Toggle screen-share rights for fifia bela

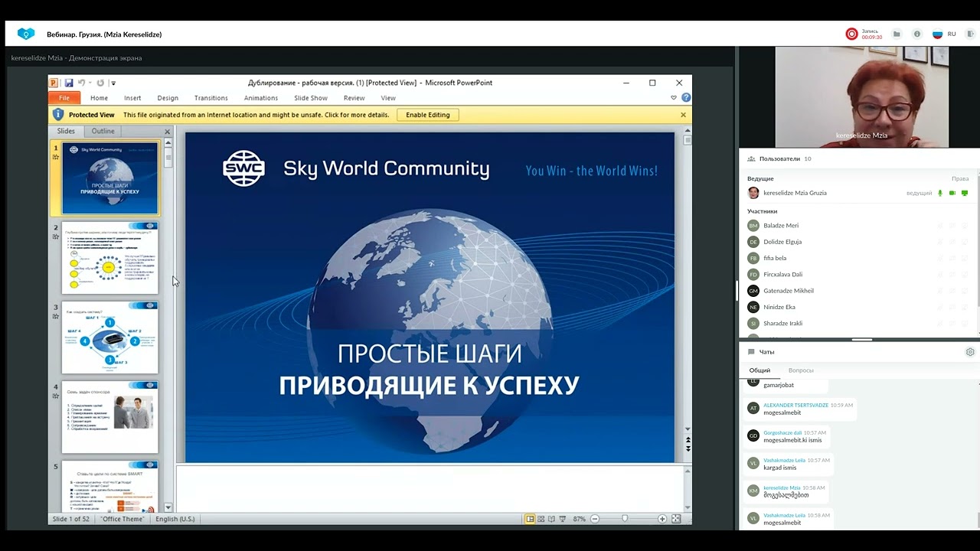coord(965,258)
